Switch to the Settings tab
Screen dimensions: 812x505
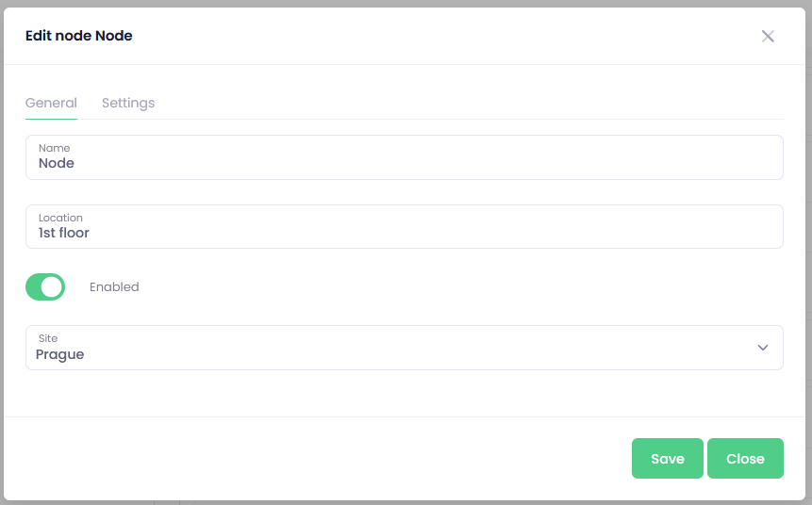tap(128, 103)
